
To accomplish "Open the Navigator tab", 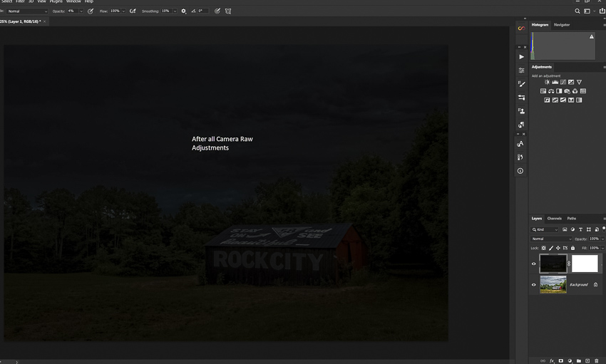I will click(562, 25).
